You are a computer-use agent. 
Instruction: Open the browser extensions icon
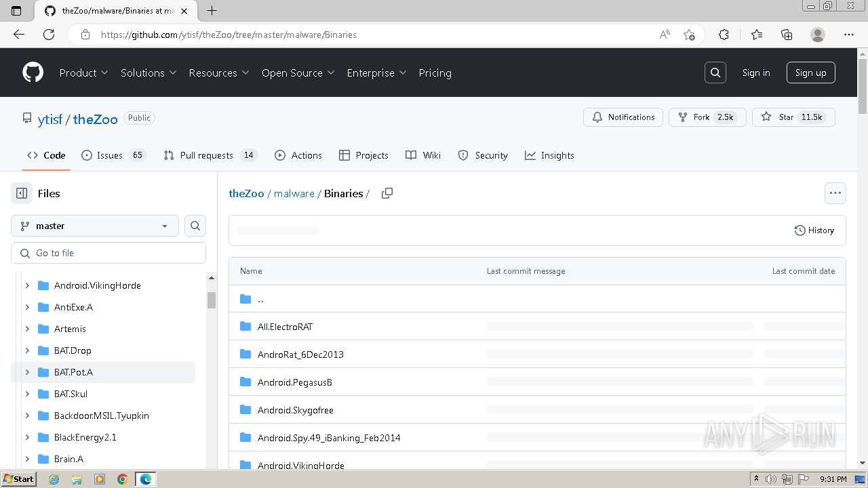[724, 35]
